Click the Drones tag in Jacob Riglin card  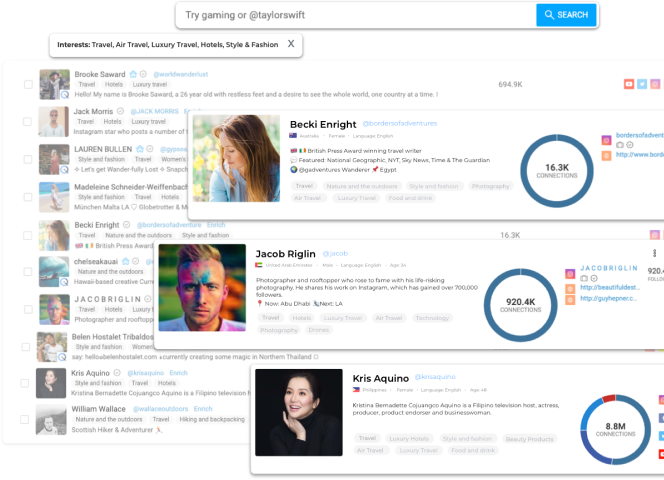coord(318,330)
